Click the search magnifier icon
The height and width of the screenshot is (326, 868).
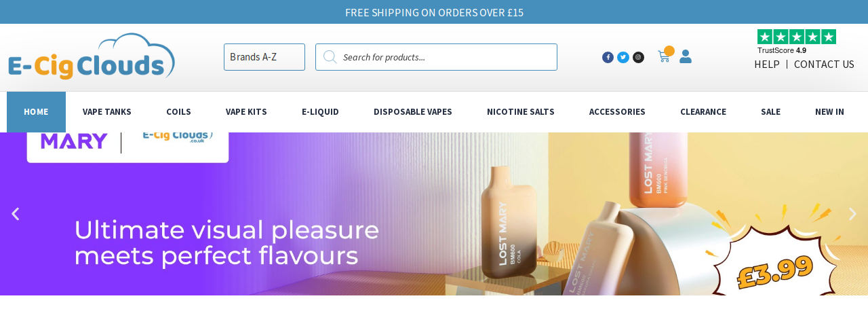click(330, 57)
